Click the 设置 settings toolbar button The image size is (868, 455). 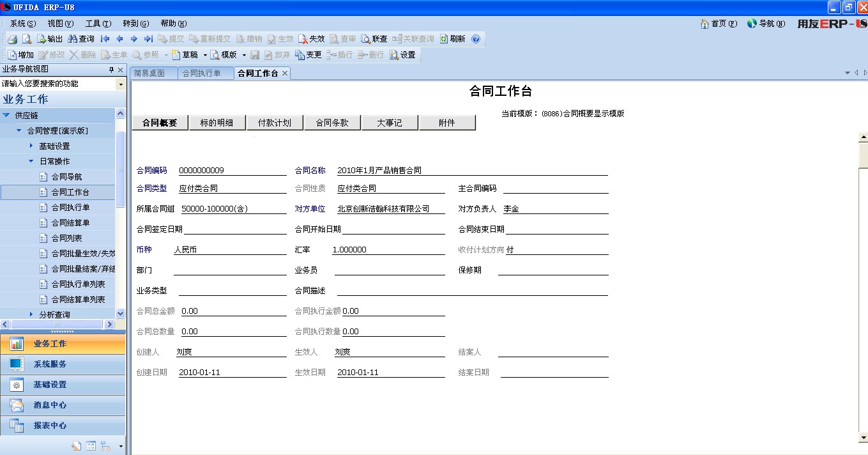pyautogui.click(x=402, y=55)
